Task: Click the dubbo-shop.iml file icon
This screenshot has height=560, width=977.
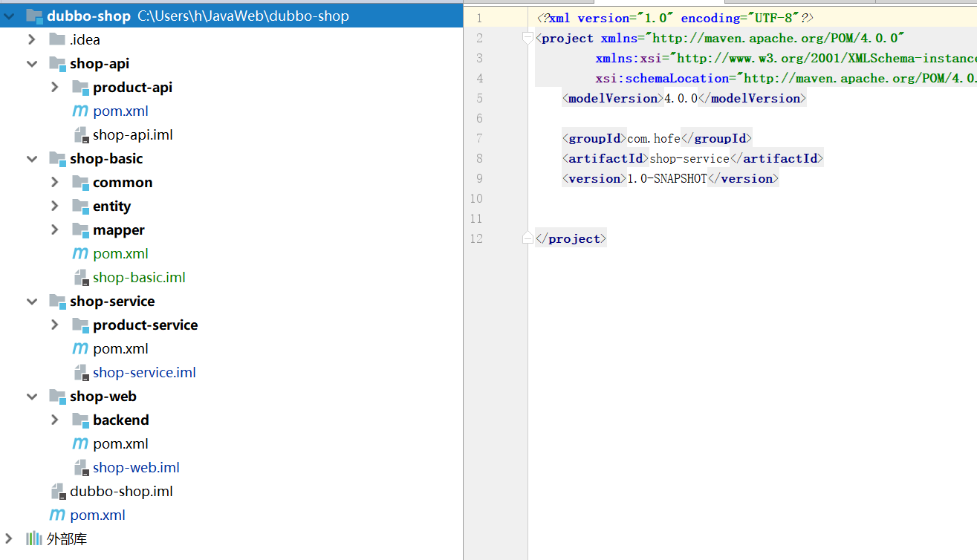Action: tap(58, 492)
